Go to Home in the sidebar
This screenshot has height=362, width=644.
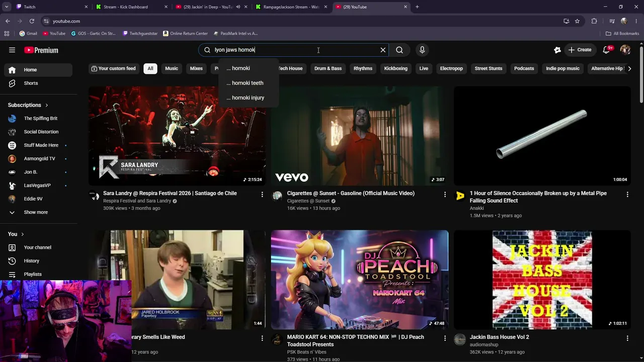pos(38,70)
